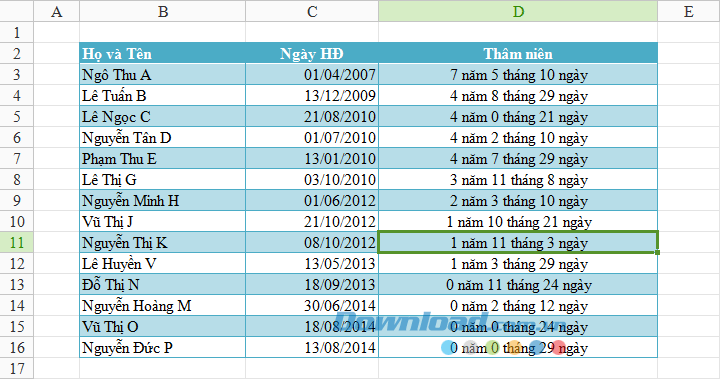Select cell 'Đỗ Thị N'

[x=163, y=284]
